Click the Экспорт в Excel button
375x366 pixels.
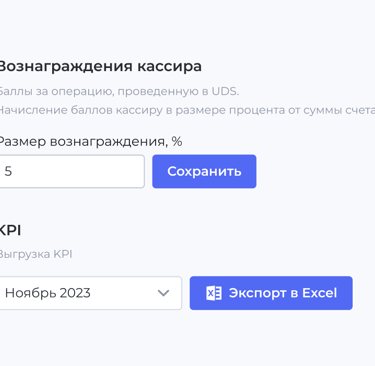(x=271, y=293)
